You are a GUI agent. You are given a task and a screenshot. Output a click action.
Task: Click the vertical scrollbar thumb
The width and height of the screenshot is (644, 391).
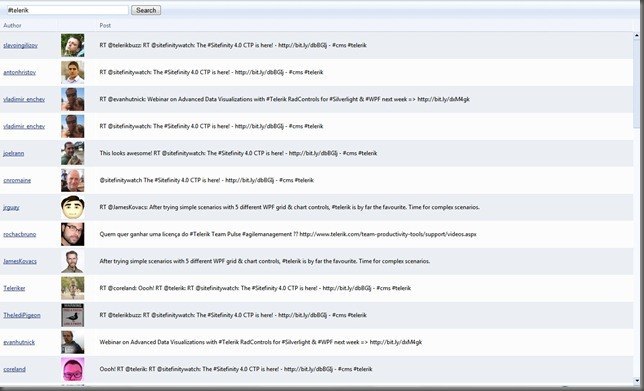pyautogui.click(x=637, y=84)
